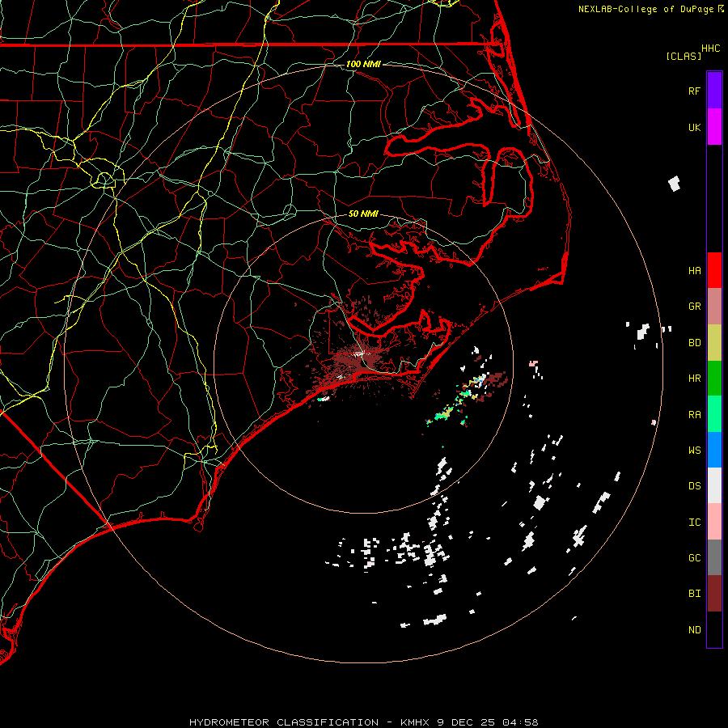
Task: Click the 50 NMI range ring label
Action: 363,214
